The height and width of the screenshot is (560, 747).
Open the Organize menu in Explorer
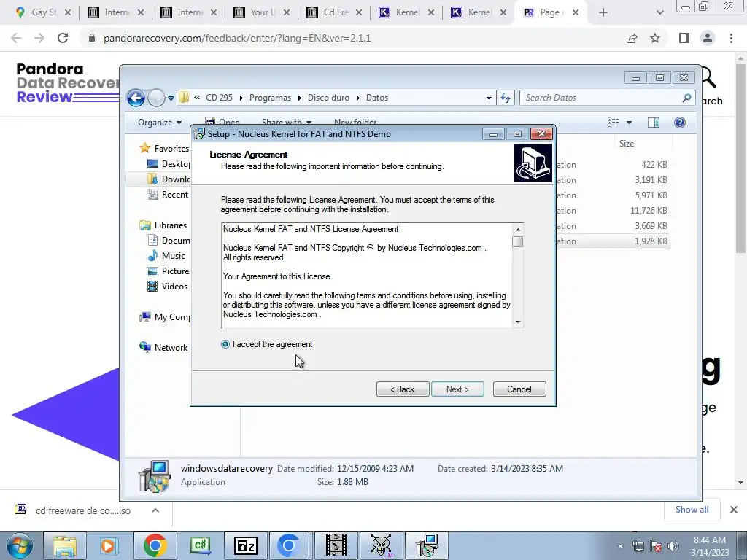point(160,122)
